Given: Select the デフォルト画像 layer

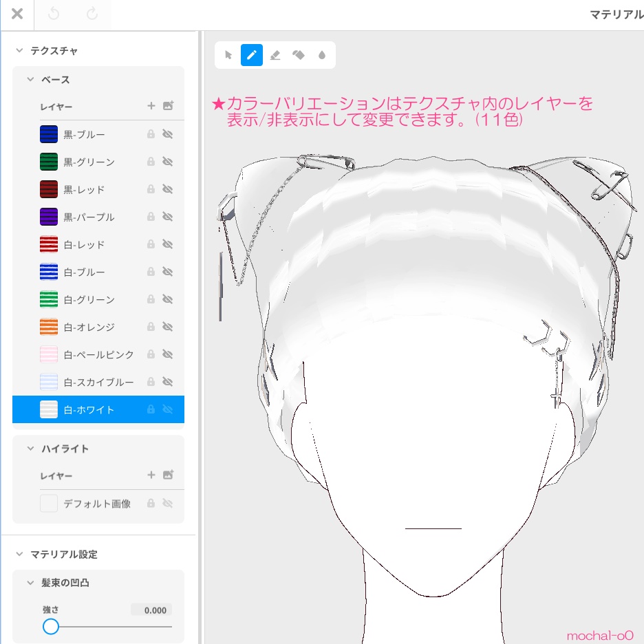Looking at the screenshot, I should coord(96,503).
